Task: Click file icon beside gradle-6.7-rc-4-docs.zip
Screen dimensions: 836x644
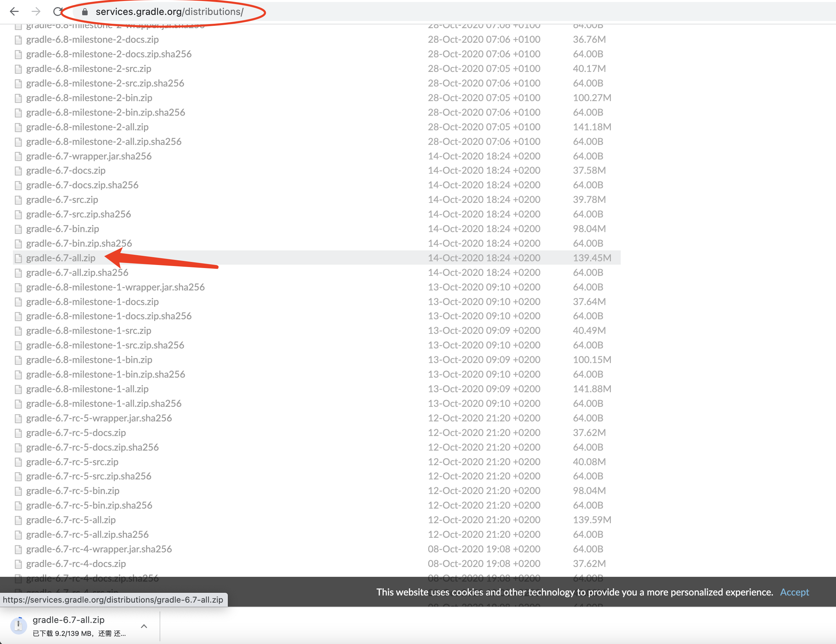Action: tap(18, 564)
